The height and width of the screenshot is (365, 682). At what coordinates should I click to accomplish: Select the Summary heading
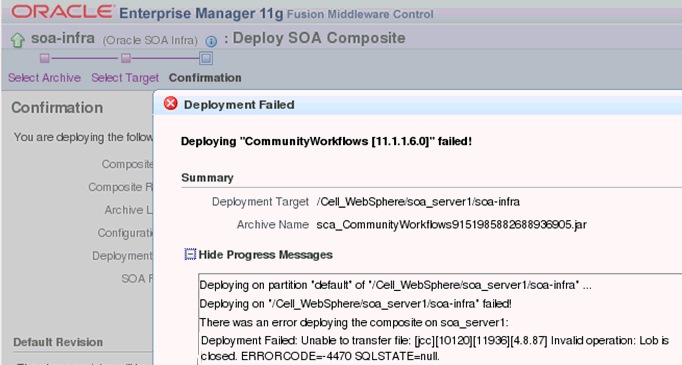(x=207, y=177)
